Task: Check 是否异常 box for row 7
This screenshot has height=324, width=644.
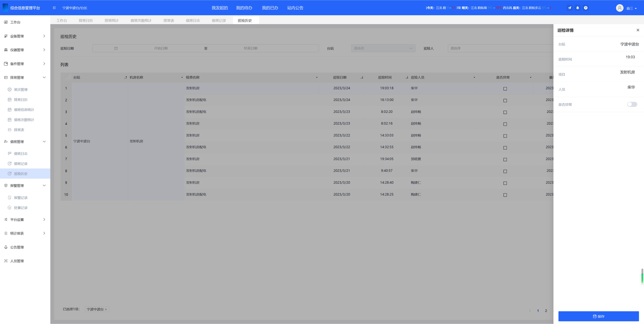Action: (505, 159)
